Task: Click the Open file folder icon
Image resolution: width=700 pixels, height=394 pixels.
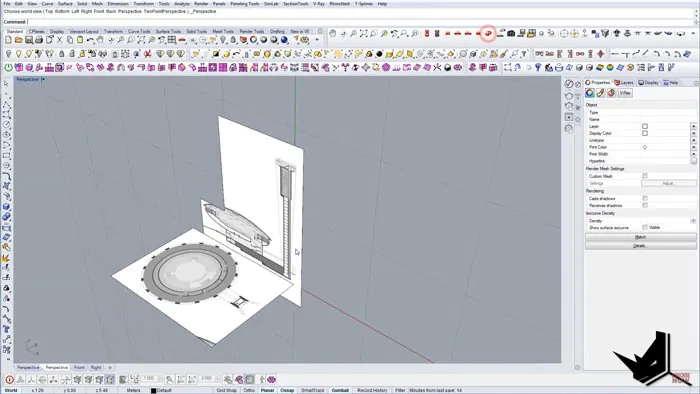Action: pyautogui.click(x=18, y=40)
